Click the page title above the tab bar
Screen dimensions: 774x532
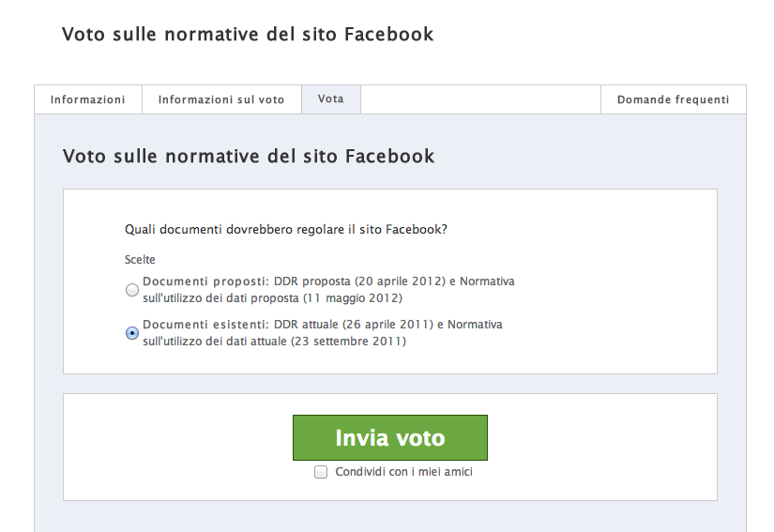[248, 35]
